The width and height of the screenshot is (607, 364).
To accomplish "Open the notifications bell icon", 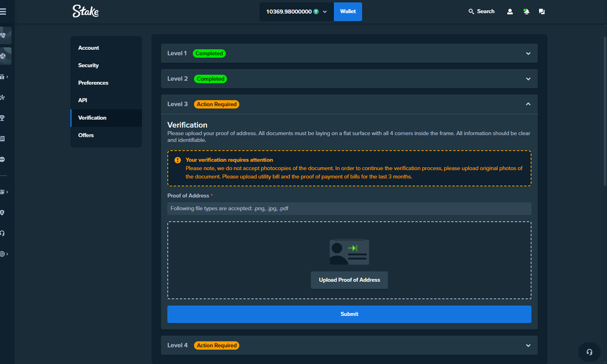I will (526, 11).
